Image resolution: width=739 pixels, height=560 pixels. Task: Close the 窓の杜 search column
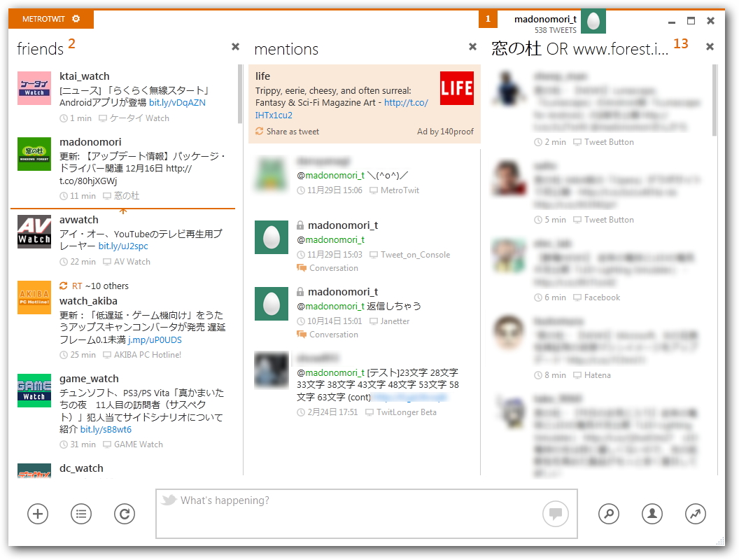[x=710, y=47]
